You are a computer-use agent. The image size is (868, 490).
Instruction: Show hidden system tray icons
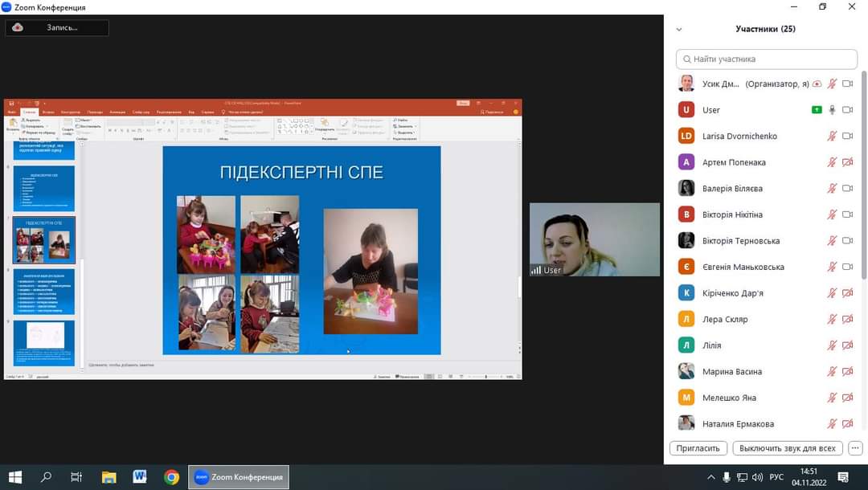click(x=710, y=477)
